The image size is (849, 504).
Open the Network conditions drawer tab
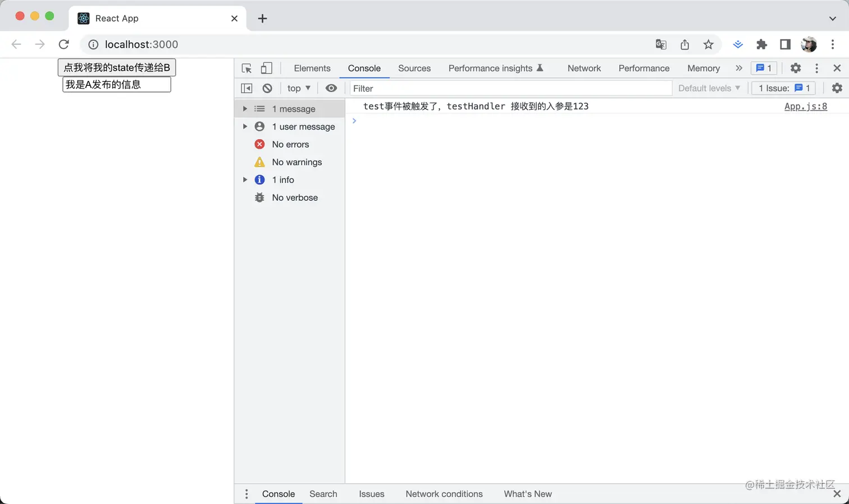(444, 494)
